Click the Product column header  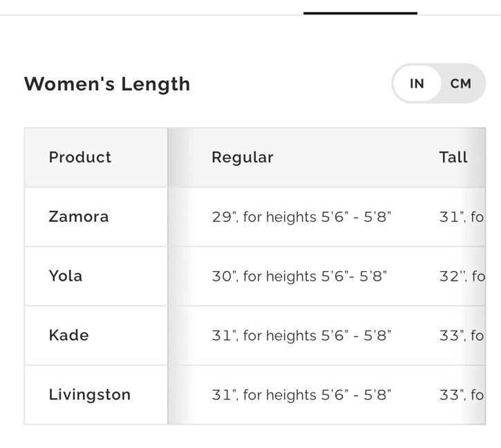[x=80, y=157]
